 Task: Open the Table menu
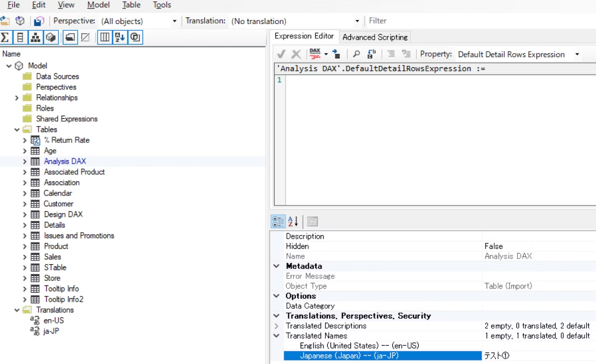coord(132,5)
